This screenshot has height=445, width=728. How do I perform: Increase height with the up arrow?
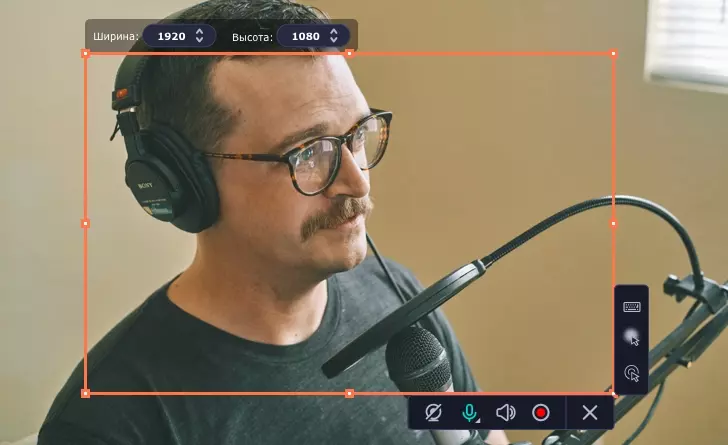pyautogui.click(x=333, y=32)
